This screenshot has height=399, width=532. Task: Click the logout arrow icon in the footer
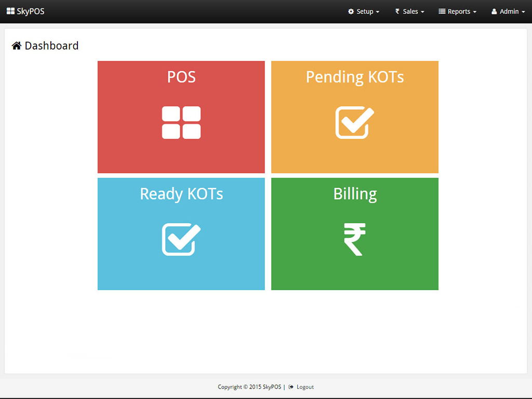[x=292, y=387]
